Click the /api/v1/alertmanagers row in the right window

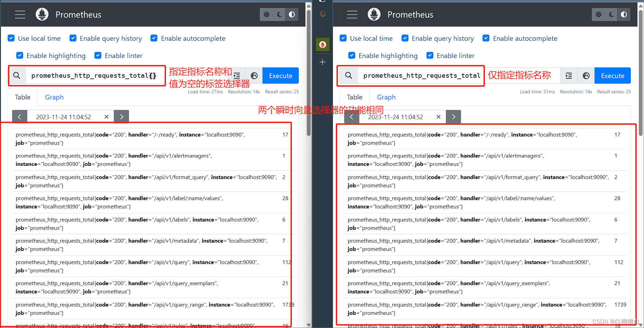tap(485, 160)
